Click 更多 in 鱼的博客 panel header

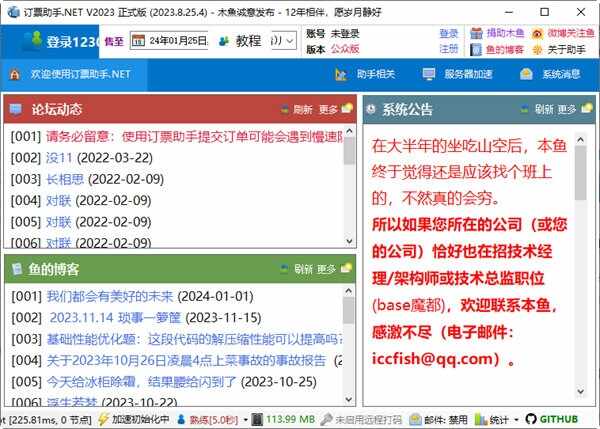[326, 269]
